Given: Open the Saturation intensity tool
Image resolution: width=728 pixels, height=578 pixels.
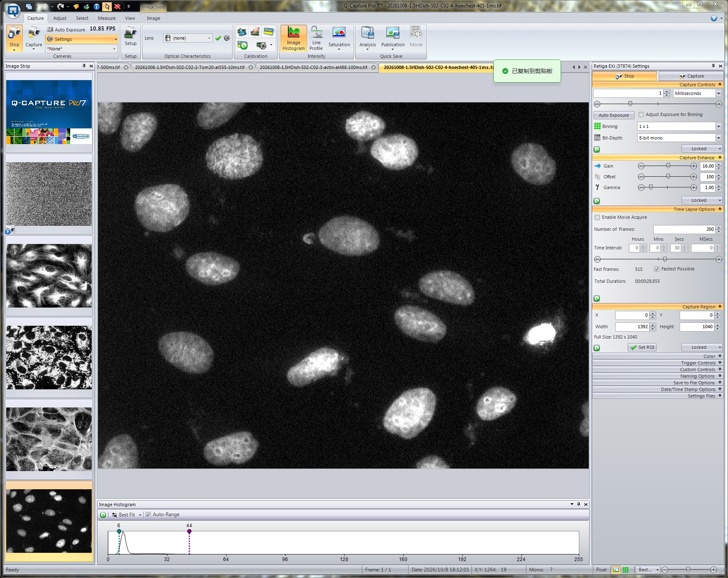Looking at the screenshot, I should (339, 38).
